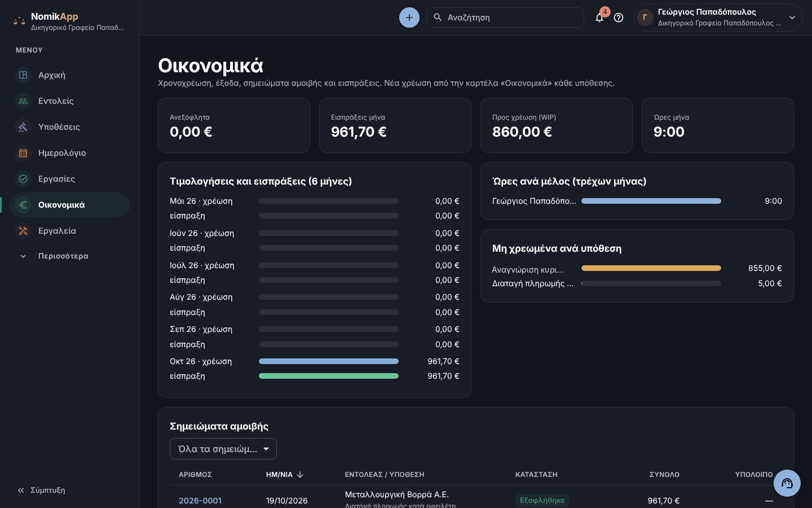812x508 pixels.
Task: Click the Ώρες μήνα 9:00 card
Action: click(718, 125)
